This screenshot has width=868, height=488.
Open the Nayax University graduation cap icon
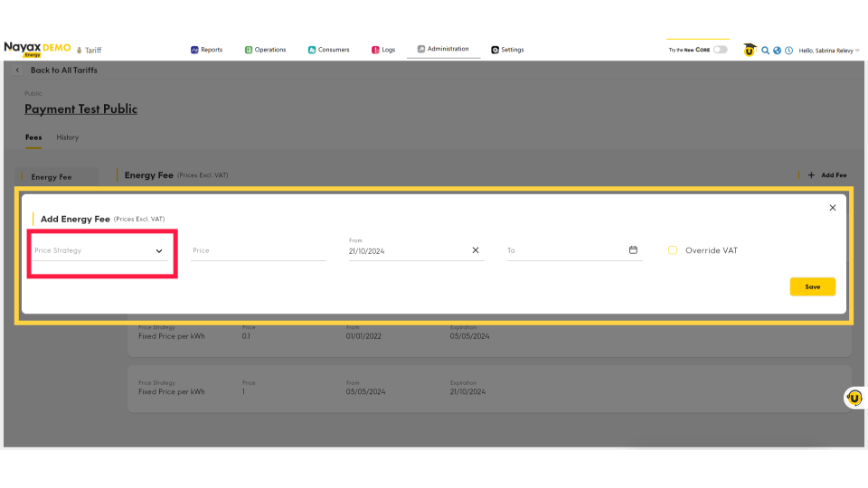coord(750,50)
